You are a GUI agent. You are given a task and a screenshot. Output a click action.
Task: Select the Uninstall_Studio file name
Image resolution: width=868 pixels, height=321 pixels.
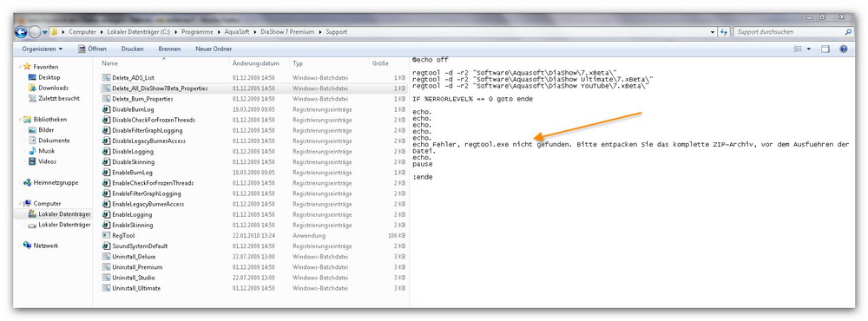click(134, 278)
